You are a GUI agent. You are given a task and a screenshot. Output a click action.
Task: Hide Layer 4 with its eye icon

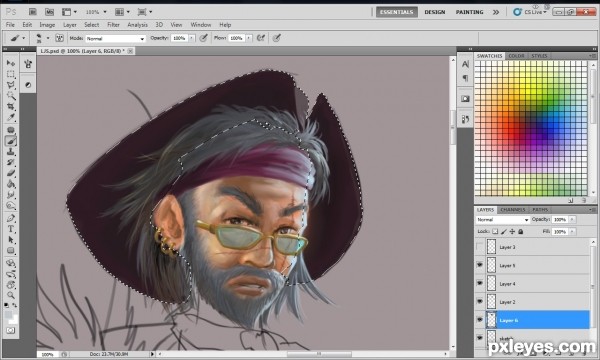click(x=480, y=283)
